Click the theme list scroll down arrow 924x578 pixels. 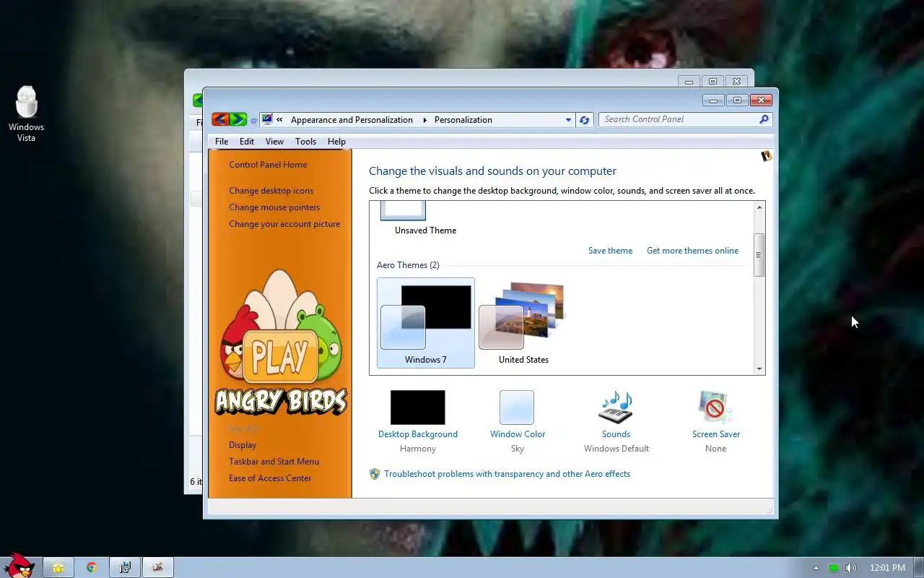pos(759,368)
